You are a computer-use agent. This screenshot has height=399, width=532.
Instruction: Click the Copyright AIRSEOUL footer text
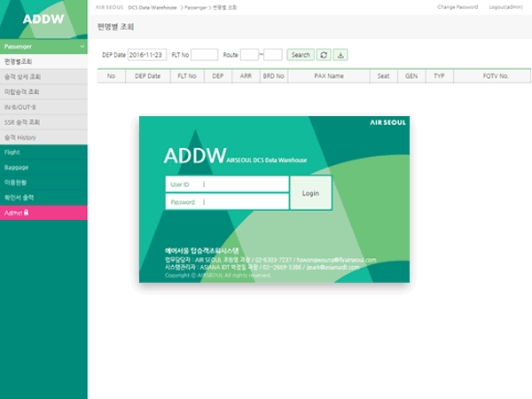(218, 275)
